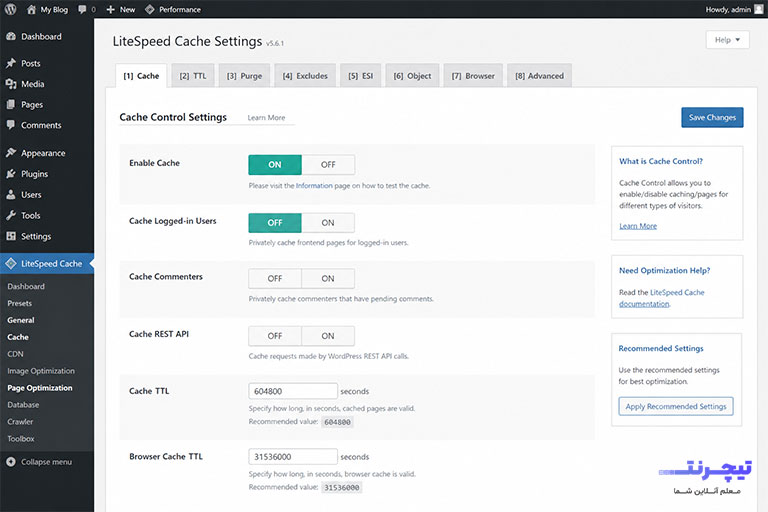Turn Enable Cache ON
768x512 pixels.
click(275, 165)
